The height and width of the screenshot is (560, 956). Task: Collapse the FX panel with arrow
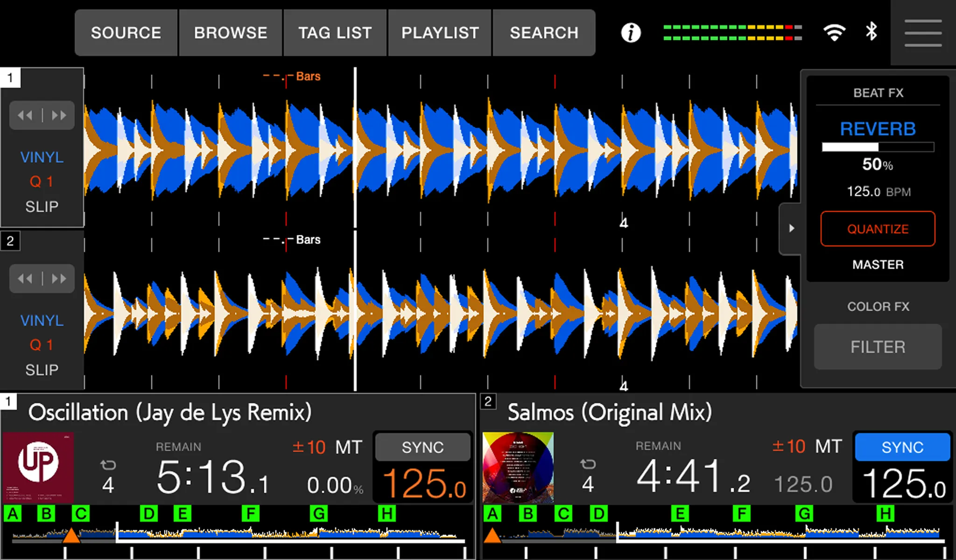pos(791,228)
